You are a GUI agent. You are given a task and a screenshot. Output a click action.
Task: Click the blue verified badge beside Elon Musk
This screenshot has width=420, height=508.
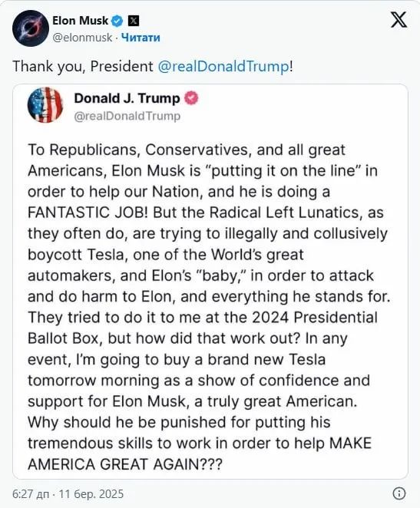tap(117, 21)
